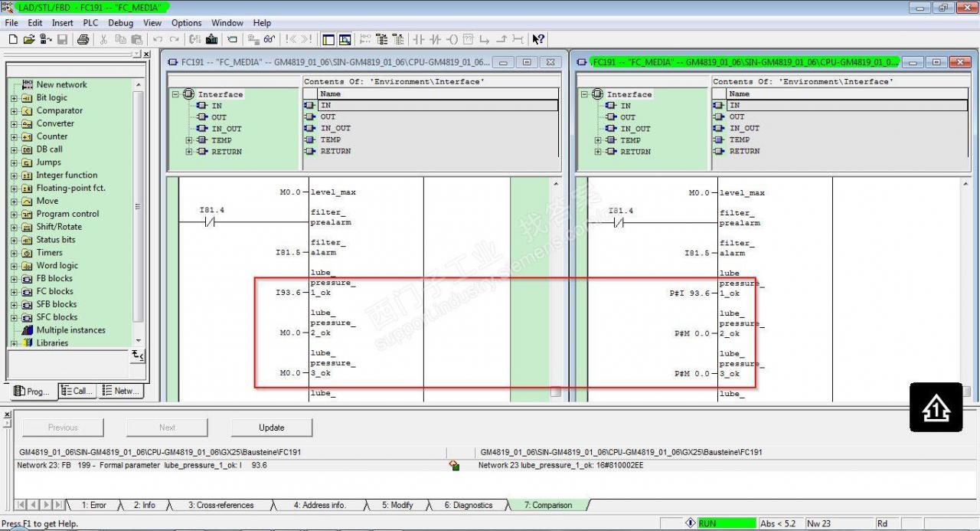Switch to the 6: Diagnostics tab
The width and height of the screenshot is (980, 531).
[x=469, y=505]
